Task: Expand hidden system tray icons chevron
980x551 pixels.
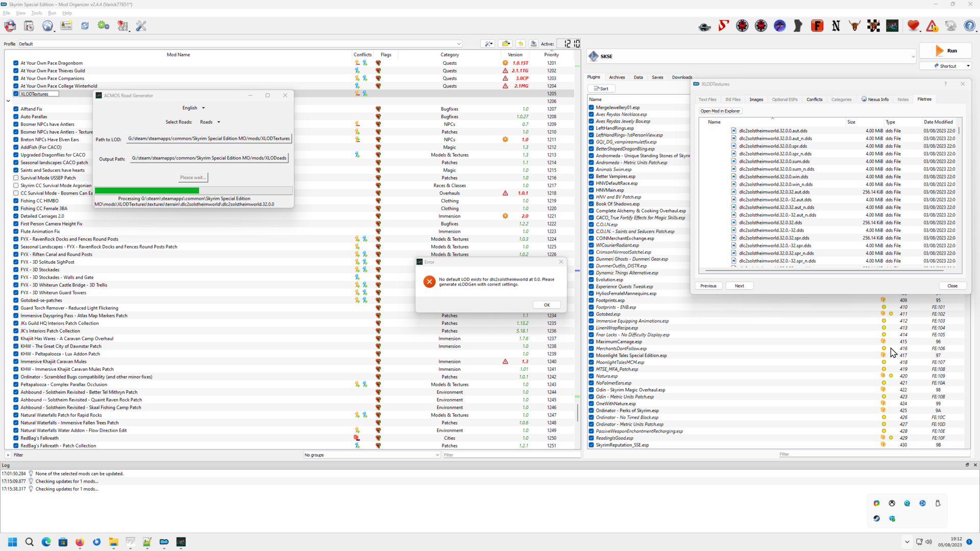Action: 906,542
